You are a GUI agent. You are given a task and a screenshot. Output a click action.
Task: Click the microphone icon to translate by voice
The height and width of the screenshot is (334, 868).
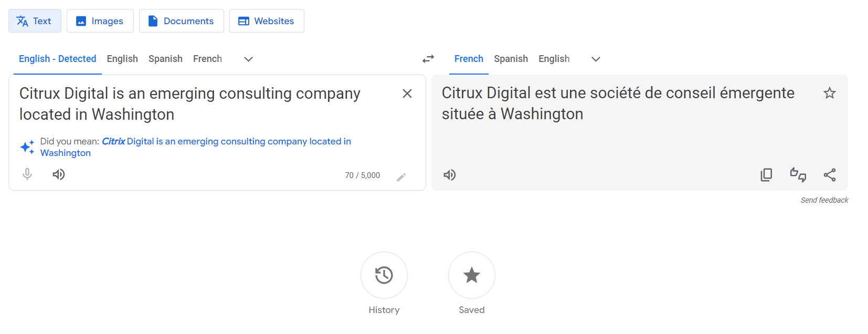[x=27, y=174]
